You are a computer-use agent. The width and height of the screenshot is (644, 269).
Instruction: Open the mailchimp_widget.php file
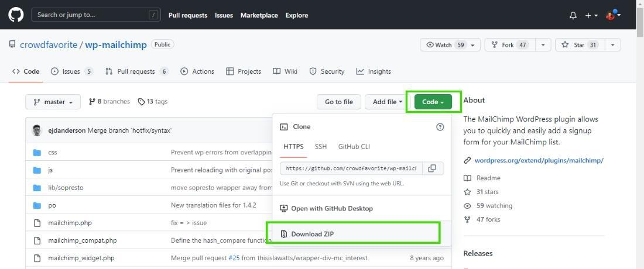tap(81, 258)
